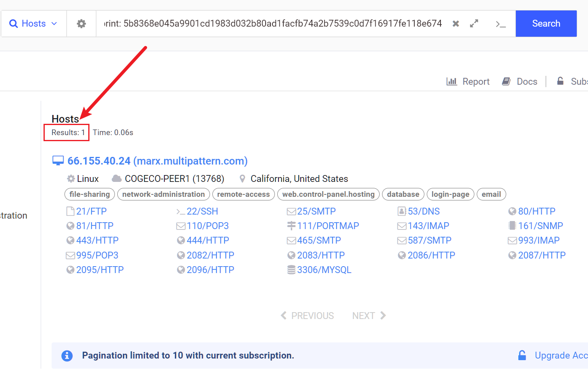This screenshot has height=390, width=588.
Task: Go to PREVIOUS results page
Action: click(307, 316)
